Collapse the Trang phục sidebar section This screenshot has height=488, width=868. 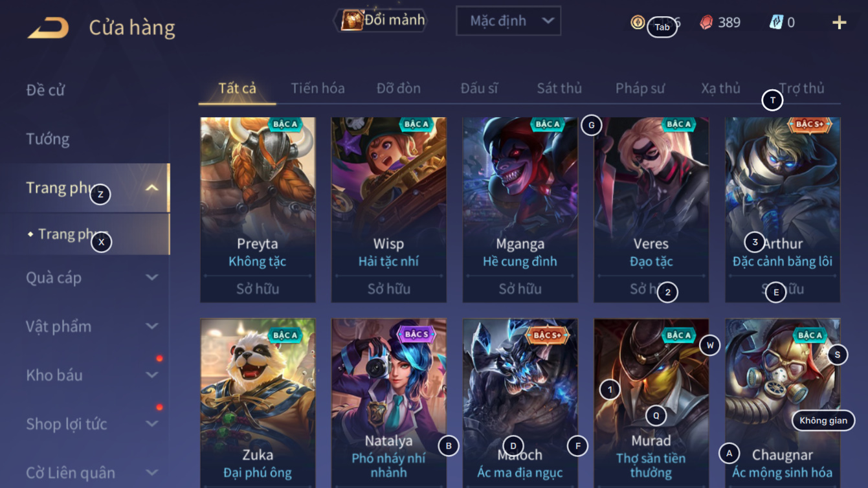point(151,188)
